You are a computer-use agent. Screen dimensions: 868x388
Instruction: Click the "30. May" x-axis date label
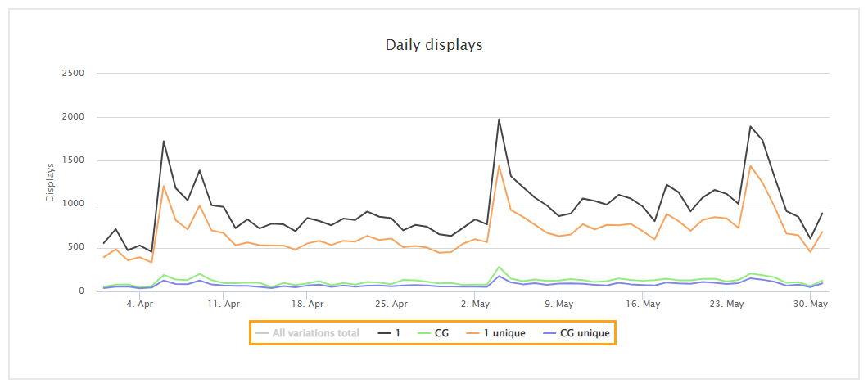(811, 304)
